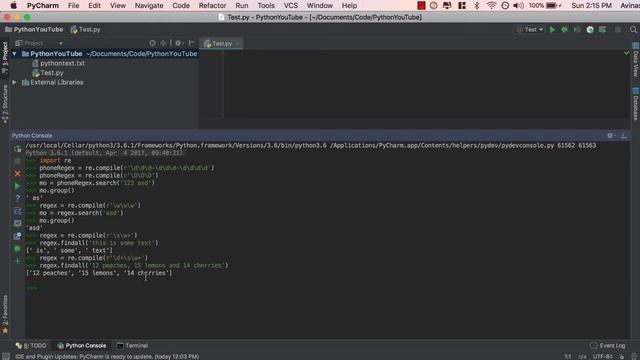Click Test.py breadcrumb in navigation bar

tap(85, 29)
